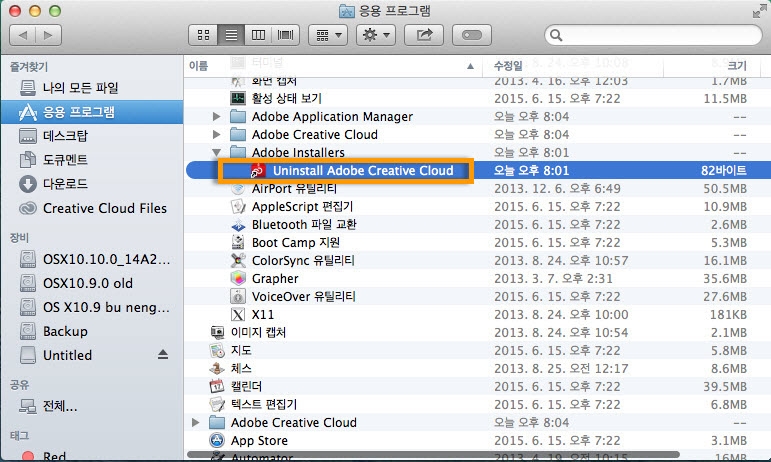Open 다운로드 in the sidebar
The width and height of the screenshot is (771, 462).
pyautogui.click(x=91, y=184)
